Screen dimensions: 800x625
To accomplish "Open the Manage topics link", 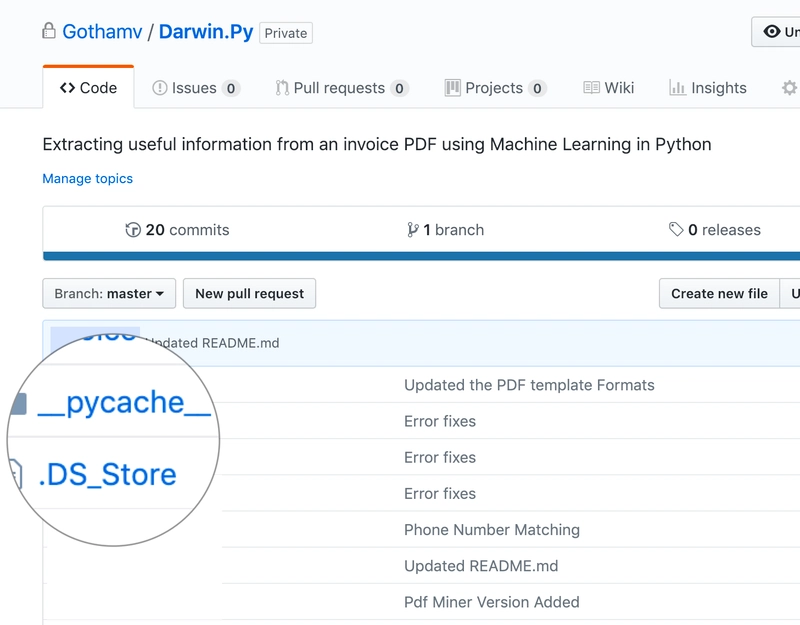I will tap(88, 179).
